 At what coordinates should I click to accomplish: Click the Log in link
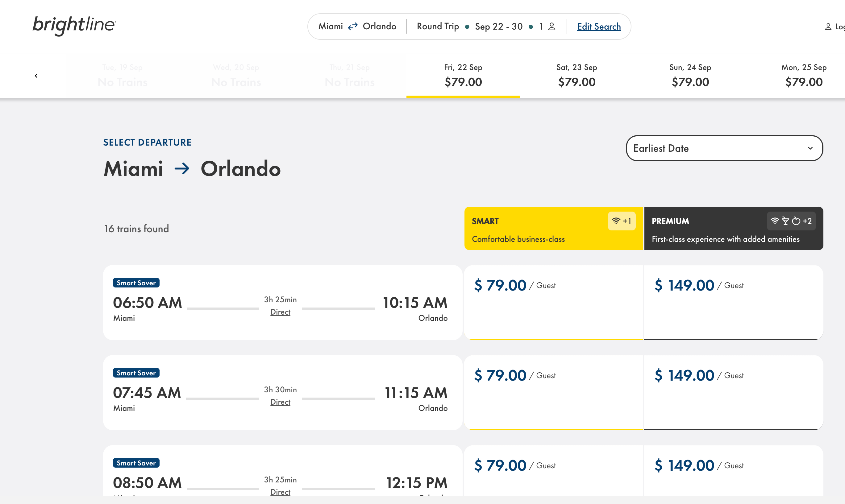840,27
